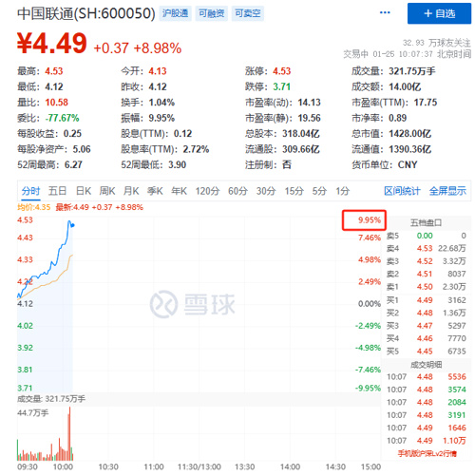Click the 量比 10.58 value

pos(56,103)
